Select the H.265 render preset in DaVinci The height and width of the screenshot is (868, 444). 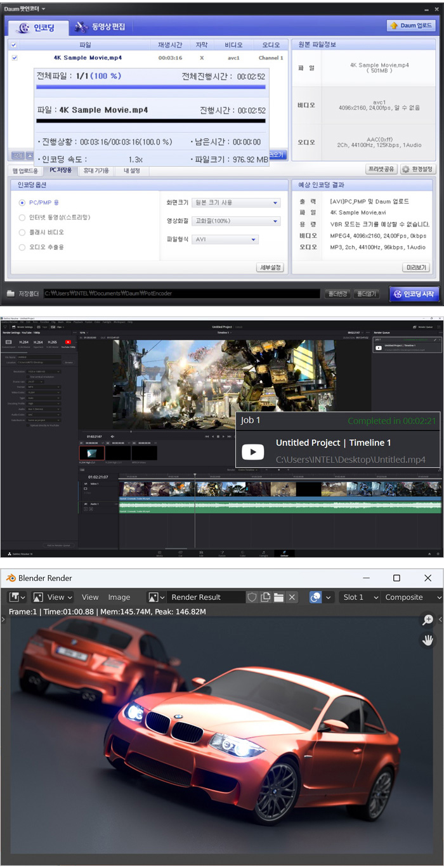tap(52, 343)
